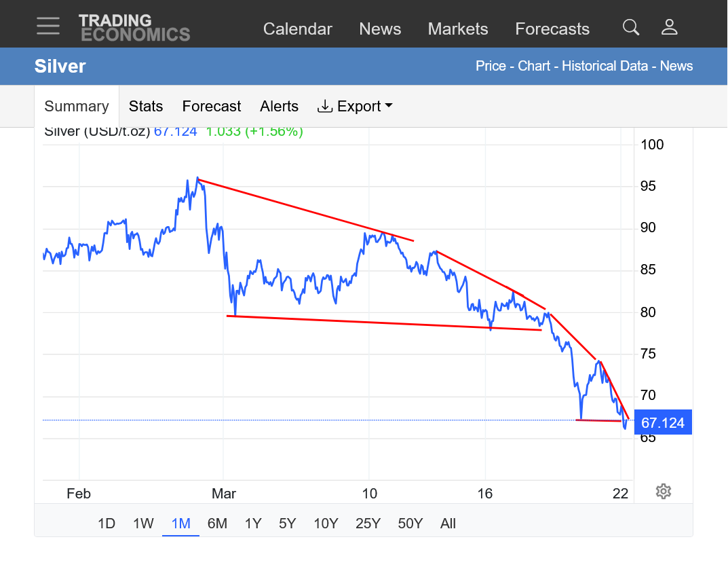Open the Forecast tab
Image resolution: width=728 pixels, height=567 pixels.
click(x=212, y=107)
